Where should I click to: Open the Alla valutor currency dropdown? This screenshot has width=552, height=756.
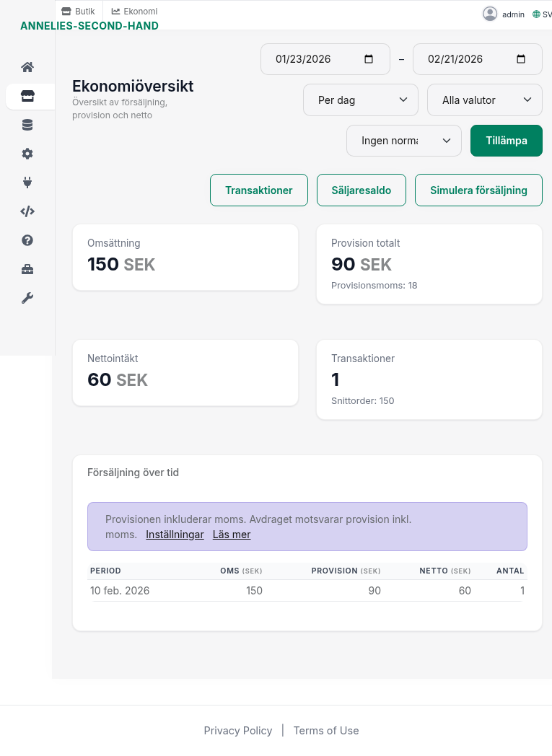pos(484,100)
